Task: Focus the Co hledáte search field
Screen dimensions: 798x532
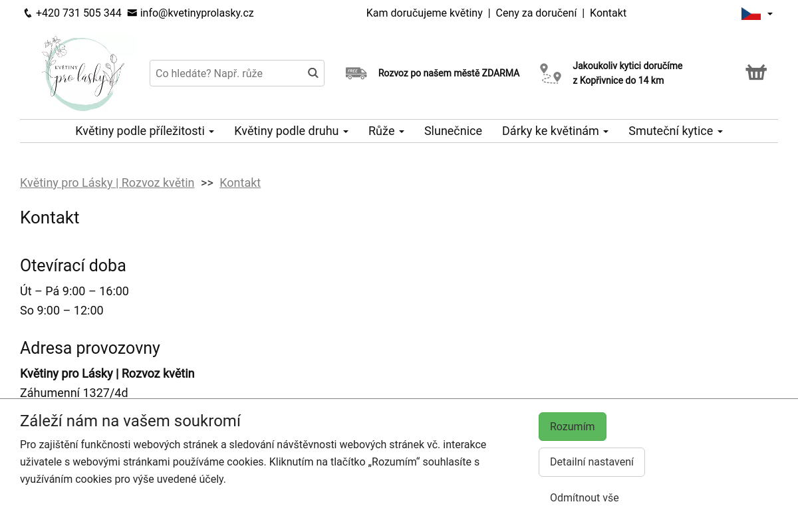Action: (x=228, y=73)
